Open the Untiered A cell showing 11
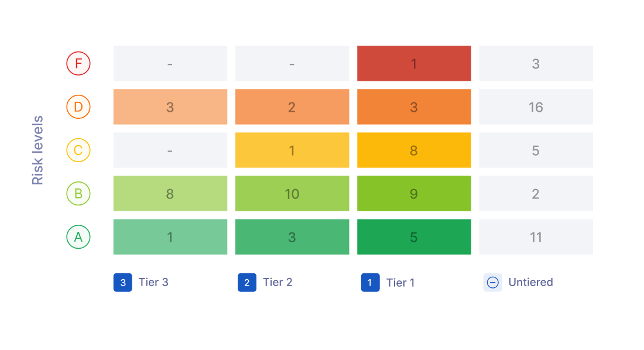 [536, 236]
